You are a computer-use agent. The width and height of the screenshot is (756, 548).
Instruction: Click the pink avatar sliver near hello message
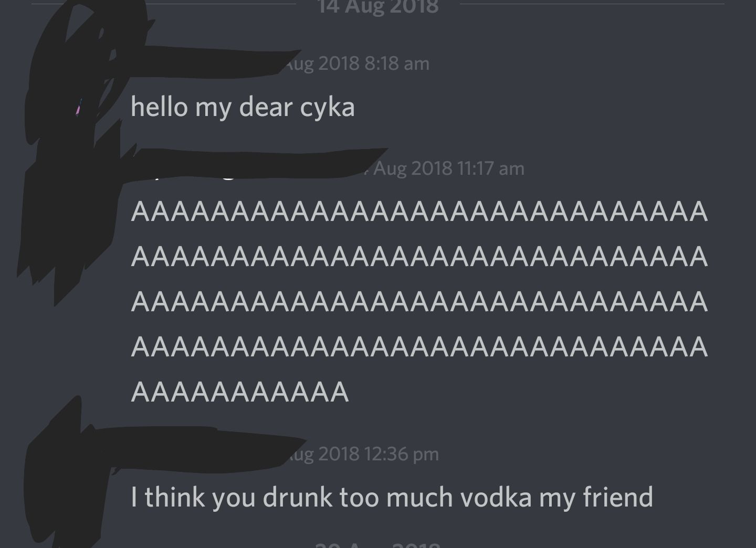point(79,108)
